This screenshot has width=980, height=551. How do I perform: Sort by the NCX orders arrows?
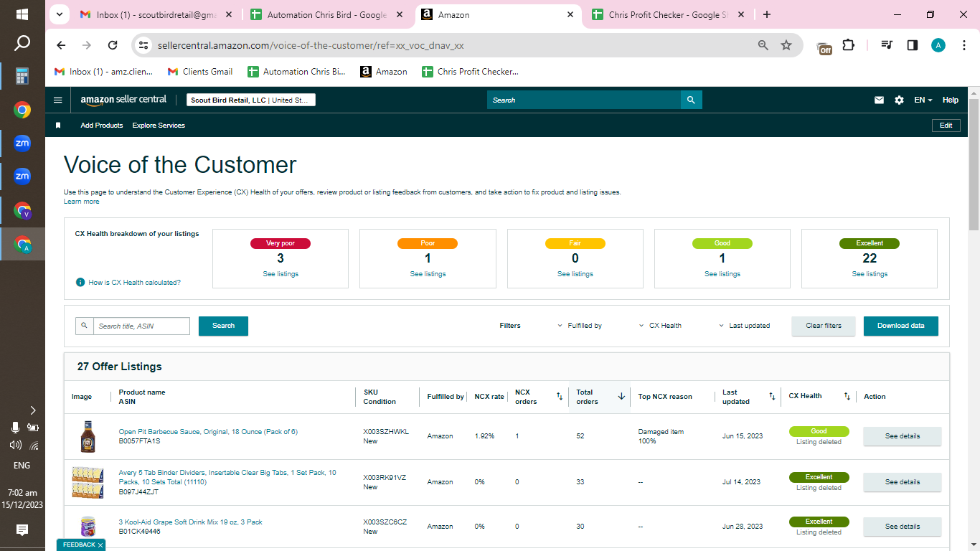click(x=560, y=396)
